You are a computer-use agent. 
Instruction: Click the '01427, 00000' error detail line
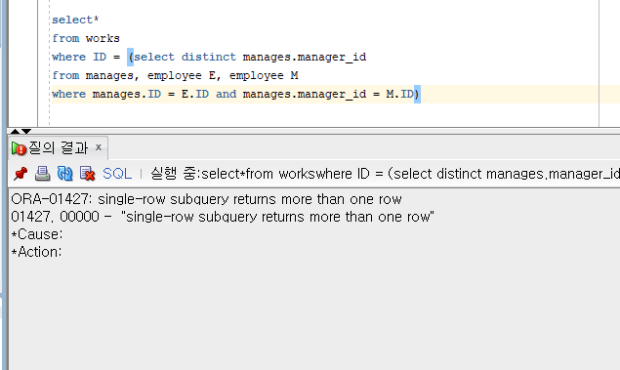tap(223, 217)
